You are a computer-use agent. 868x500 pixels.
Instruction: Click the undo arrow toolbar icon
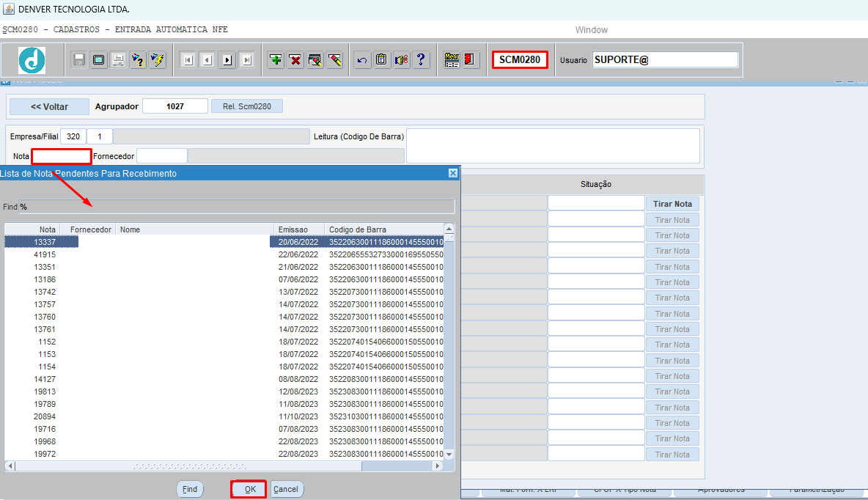(x=362, y=60)
